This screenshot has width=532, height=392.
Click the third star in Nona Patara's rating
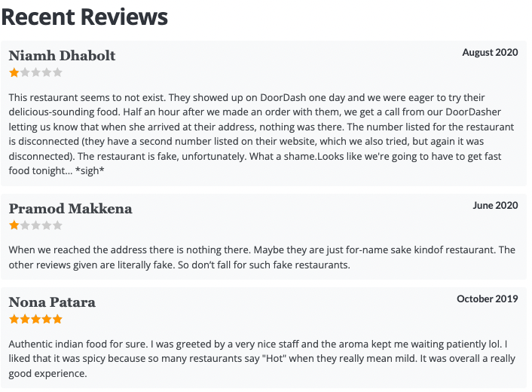pos(35,320)
